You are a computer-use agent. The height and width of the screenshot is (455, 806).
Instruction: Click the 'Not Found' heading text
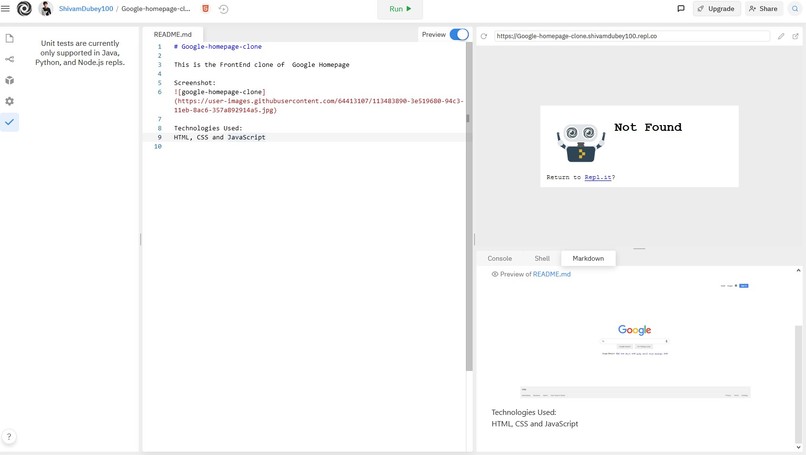pos(648,127)
